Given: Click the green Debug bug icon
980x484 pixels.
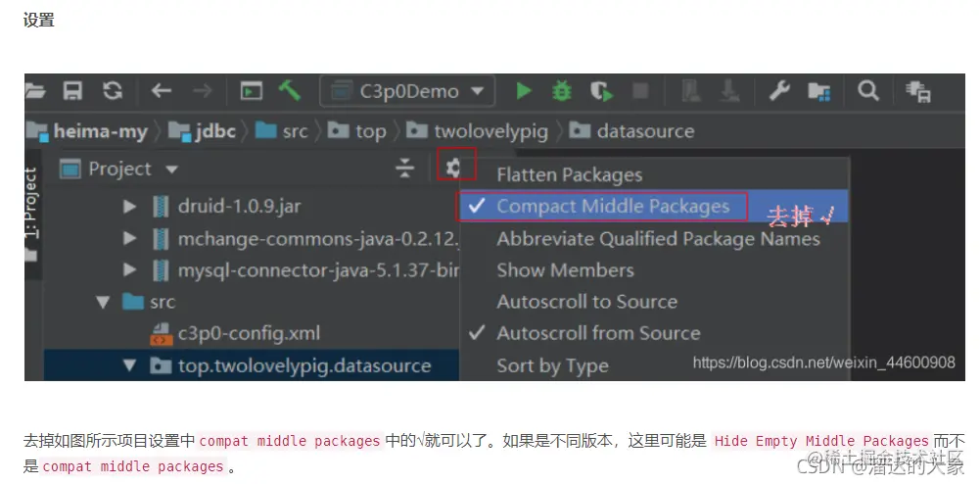Looking at the screenshot, I should [x=562, y=91].
